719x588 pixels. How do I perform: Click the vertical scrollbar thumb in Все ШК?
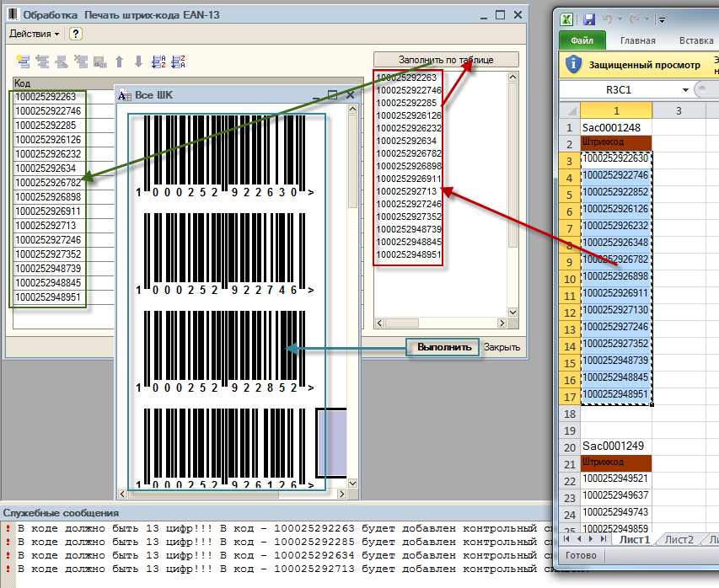352,162
